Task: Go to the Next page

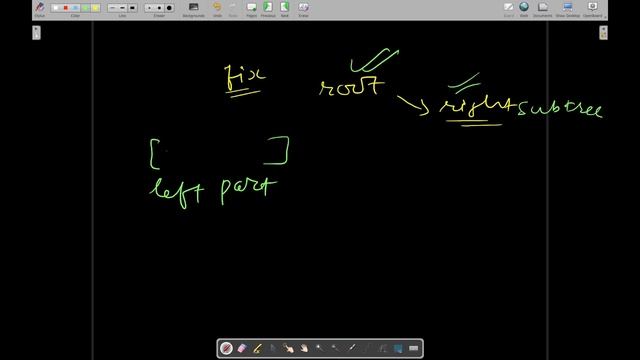Action: click(284, 9)
